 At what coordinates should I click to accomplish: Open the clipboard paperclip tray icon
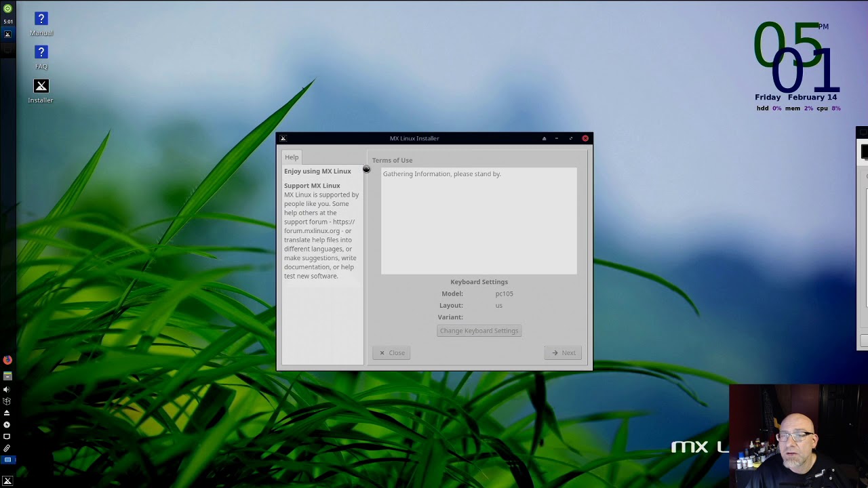pyautogui.click(x=7, y=448)
